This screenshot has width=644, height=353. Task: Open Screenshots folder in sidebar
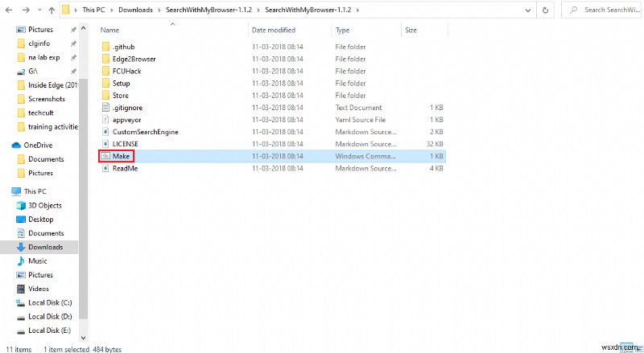tap(47, 99)
